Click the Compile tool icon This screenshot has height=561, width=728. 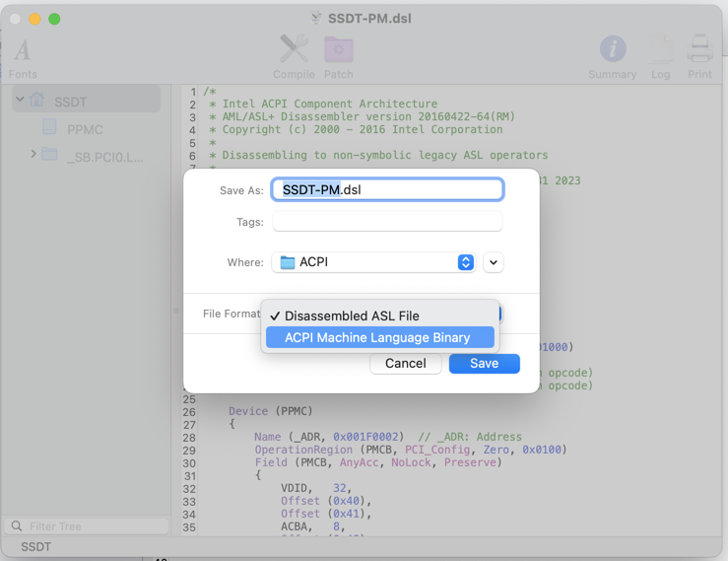click(294, 48)
